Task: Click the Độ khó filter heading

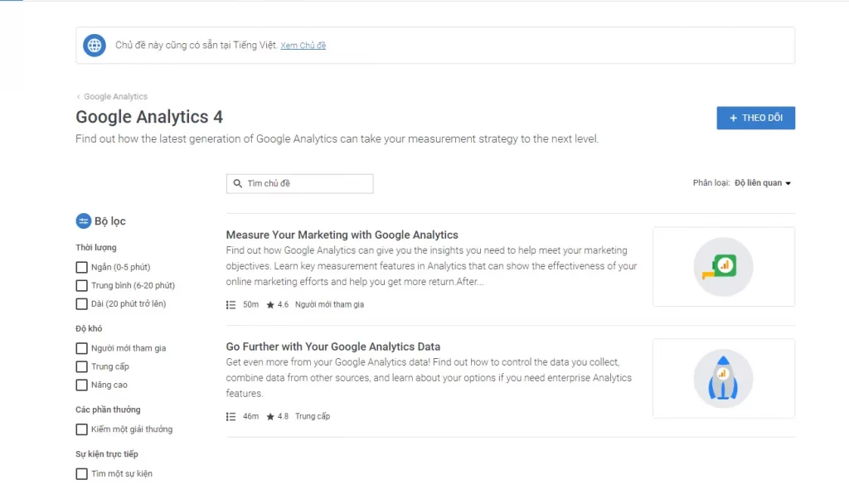Action: [89, 328]
